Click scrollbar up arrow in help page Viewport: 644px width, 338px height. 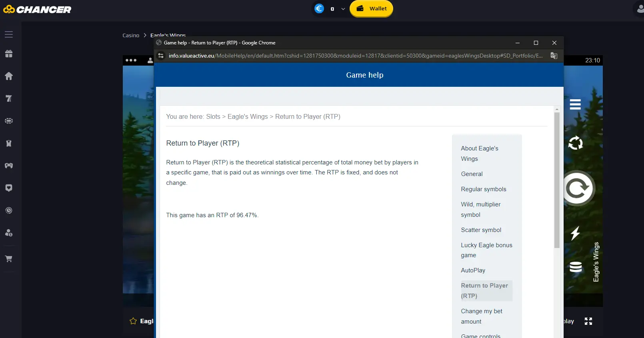557,109
